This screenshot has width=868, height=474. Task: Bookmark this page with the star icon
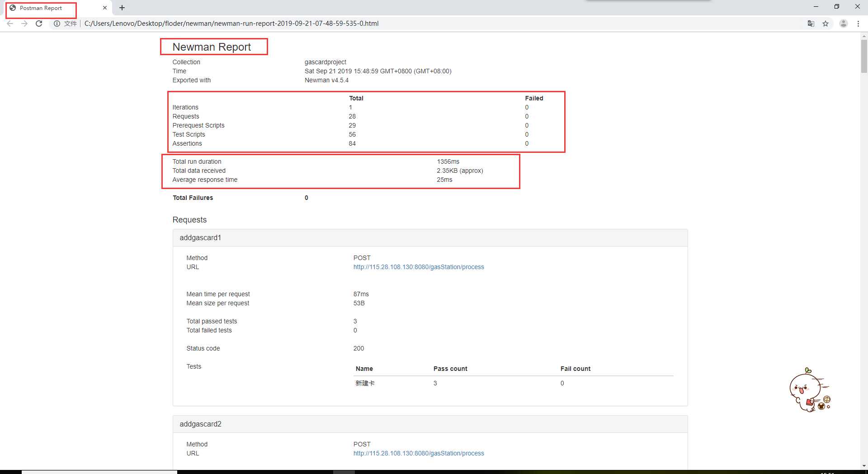tap(826, 24)
